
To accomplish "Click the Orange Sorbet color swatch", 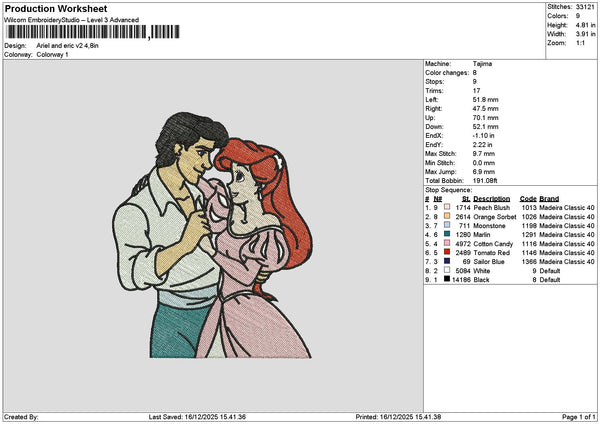I will 447,216.
